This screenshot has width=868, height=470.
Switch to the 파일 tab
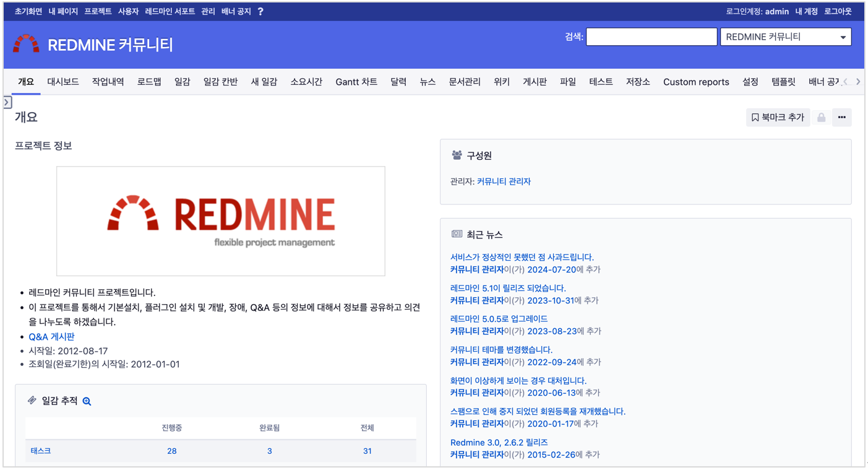(568, 82)
